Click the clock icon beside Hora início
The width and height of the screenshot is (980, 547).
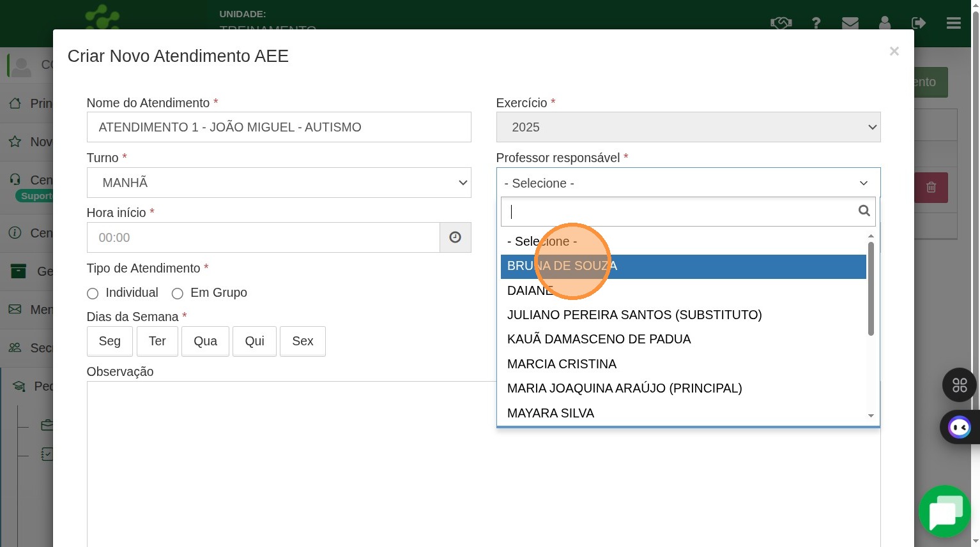(455, 237)
